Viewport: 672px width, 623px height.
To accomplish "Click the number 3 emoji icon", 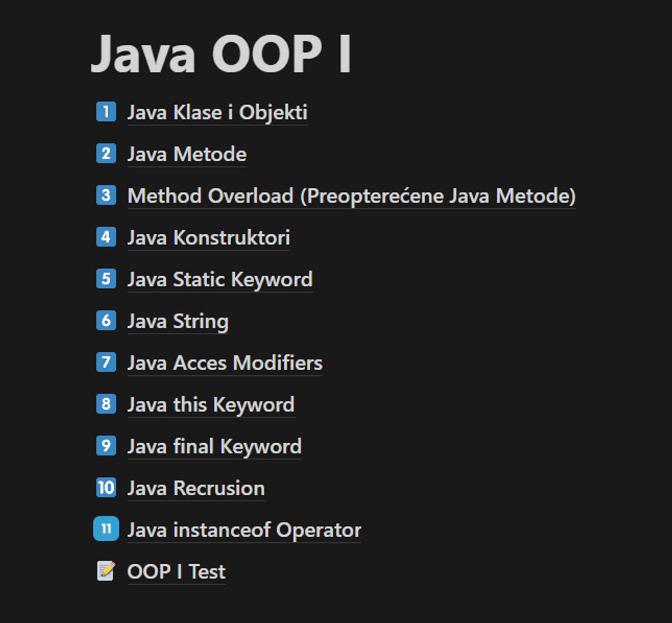I will (106, 196).
